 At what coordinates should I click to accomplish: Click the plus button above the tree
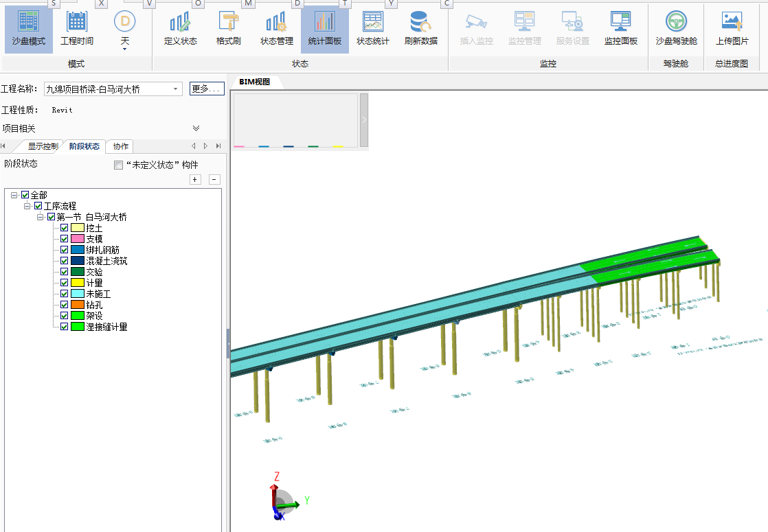point(195,180)
